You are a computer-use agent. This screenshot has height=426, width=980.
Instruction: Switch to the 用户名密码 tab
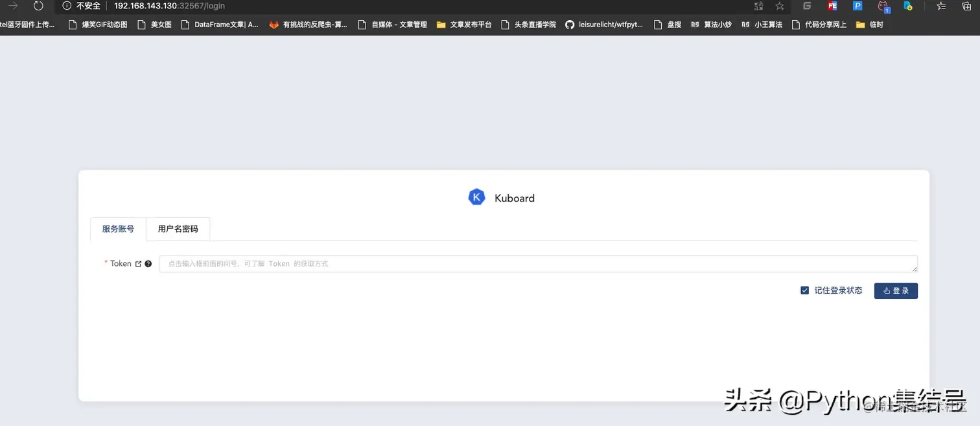[x=178, y=228]
